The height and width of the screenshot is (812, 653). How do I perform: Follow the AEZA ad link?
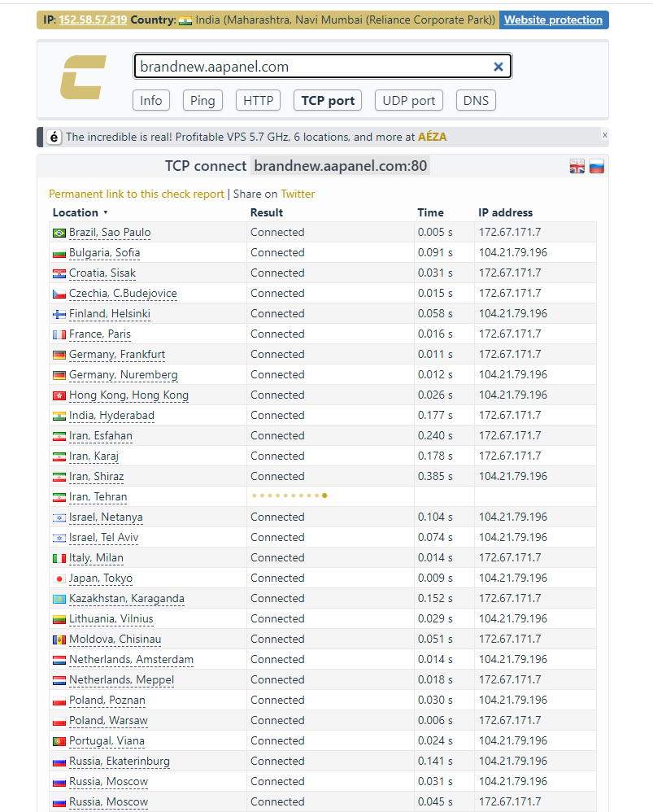[x=433, y=138]
